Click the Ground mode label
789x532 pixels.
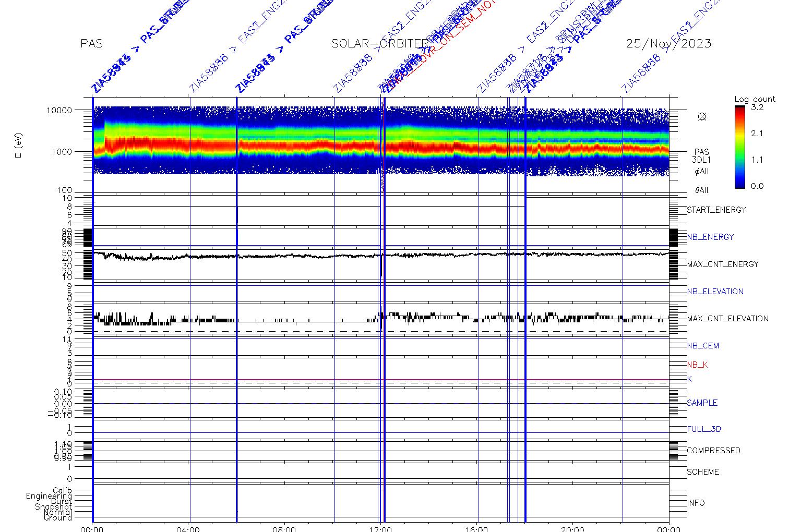tap(58, 518)
